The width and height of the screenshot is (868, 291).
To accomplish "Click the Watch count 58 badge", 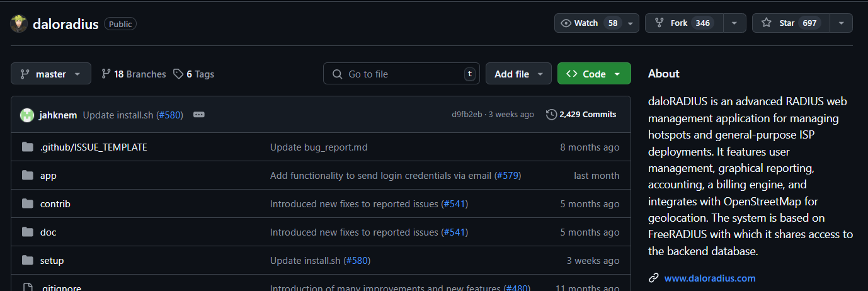I will point(612,23).
